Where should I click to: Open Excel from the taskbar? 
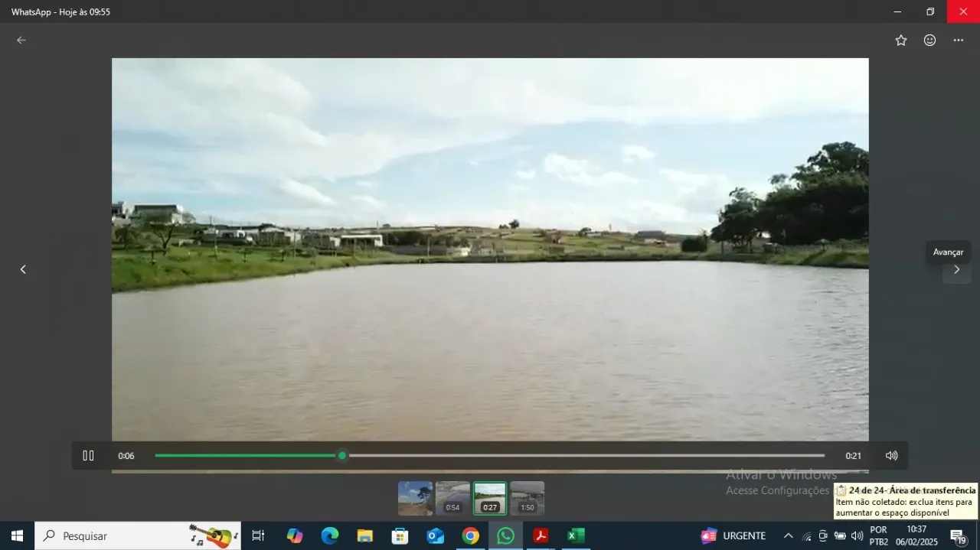tap(577, 535)
